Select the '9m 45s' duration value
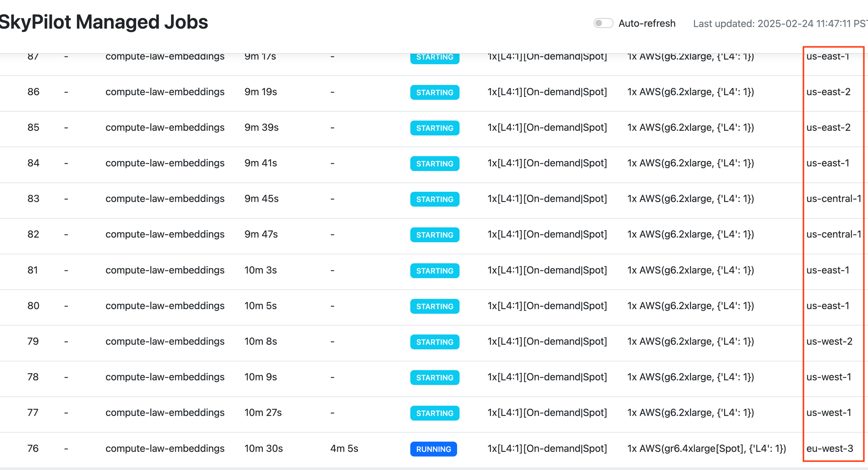Screen dimensions: 868x470 coord(261,199)
